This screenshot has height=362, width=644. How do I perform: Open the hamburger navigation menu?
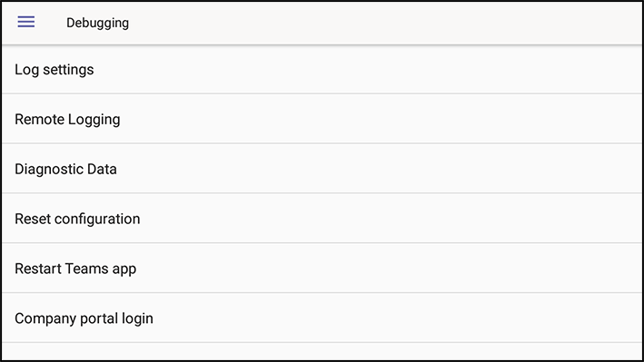[25, 22]
